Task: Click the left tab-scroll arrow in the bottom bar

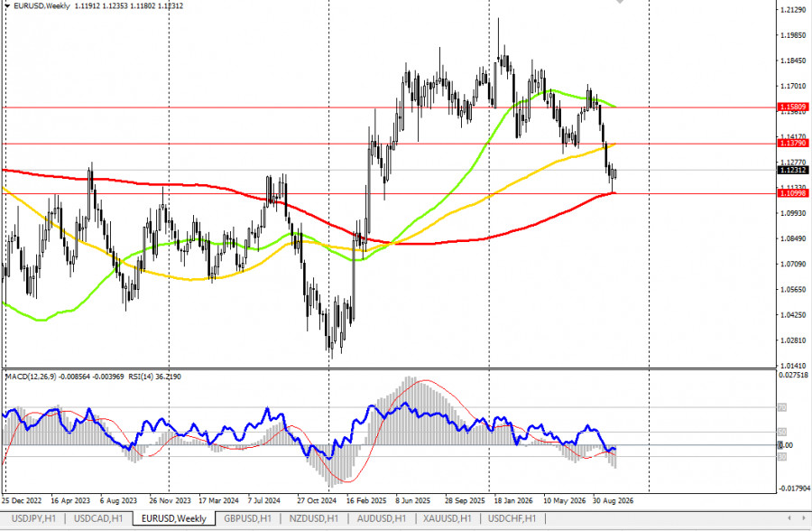Action: tap(789, 518)
